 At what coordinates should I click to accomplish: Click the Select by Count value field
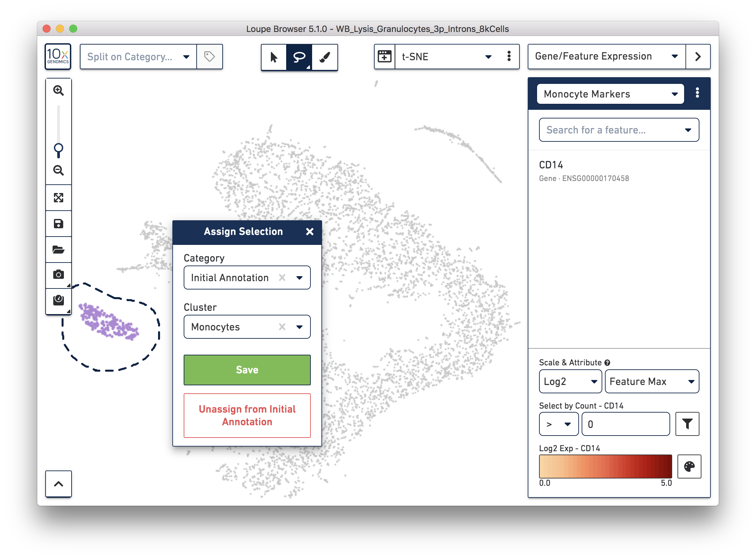pyautogui.click(x=626, y=424)
